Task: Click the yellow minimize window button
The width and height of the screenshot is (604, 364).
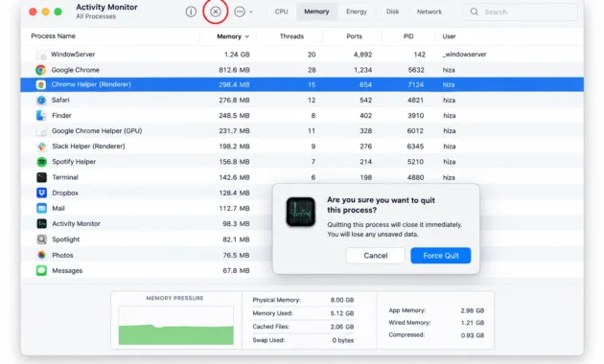Action: pyautogui.click(x=45, y=11)
